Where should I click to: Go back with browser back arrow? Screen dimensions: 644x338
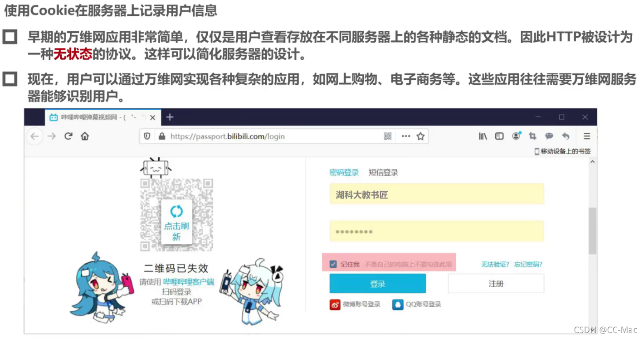(x=35, y=136)
